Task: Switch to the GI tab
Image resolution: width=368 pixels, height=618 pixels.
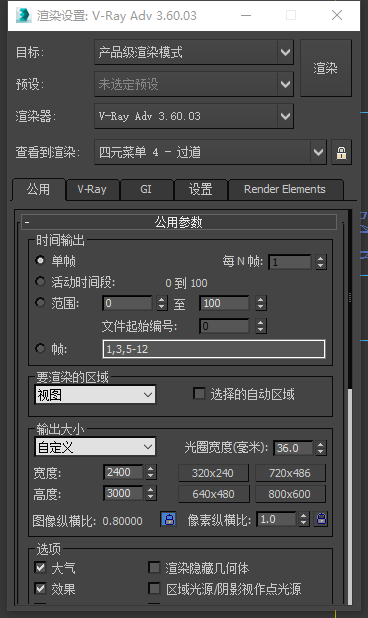Action: click(x=146, y=190)
